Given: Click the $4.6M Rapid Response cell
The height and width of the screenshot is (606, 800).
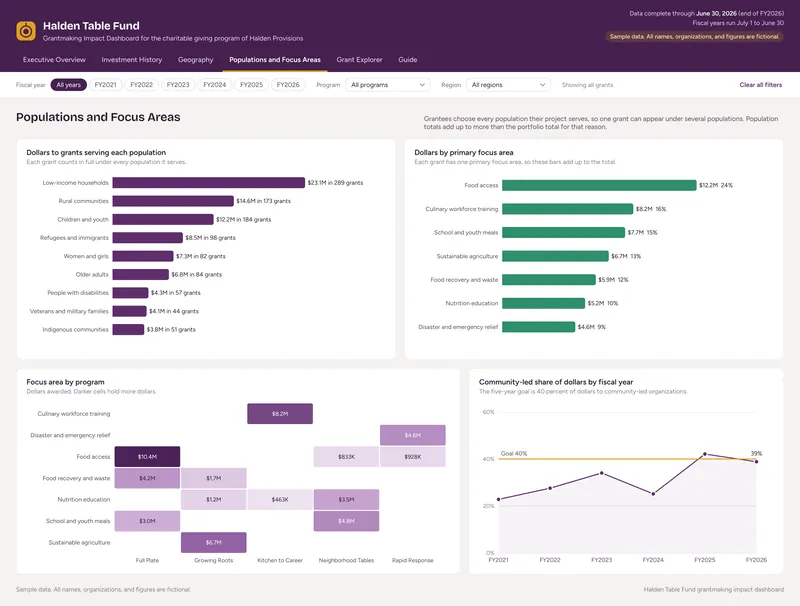Looking at the screenshot, I should pyautogui.click(x=413, y=435).
